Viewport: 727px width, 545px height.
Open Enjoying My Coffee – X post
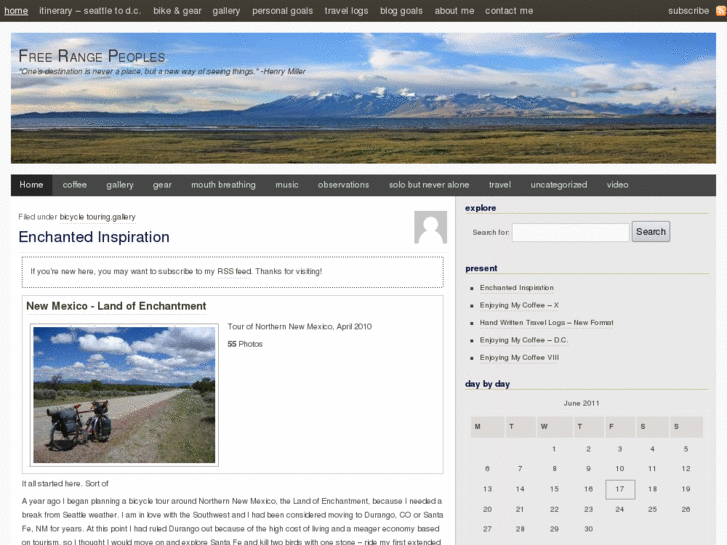pyautogui.click(x=519, y=305)
